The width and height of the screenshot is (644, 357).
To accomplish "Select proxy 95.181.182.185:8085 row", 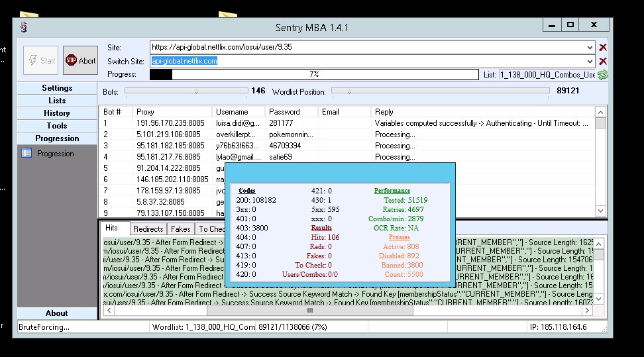I will click(x=347, y=146).
